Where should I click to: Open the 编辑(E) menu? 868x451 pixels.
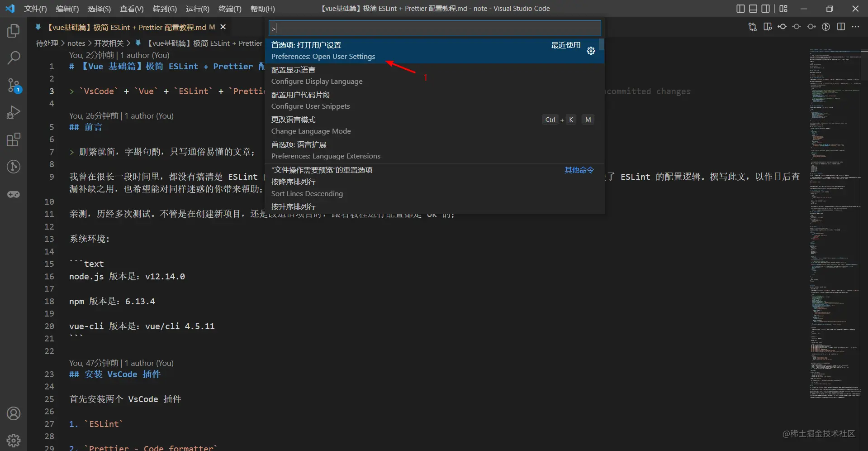(67, 9)
